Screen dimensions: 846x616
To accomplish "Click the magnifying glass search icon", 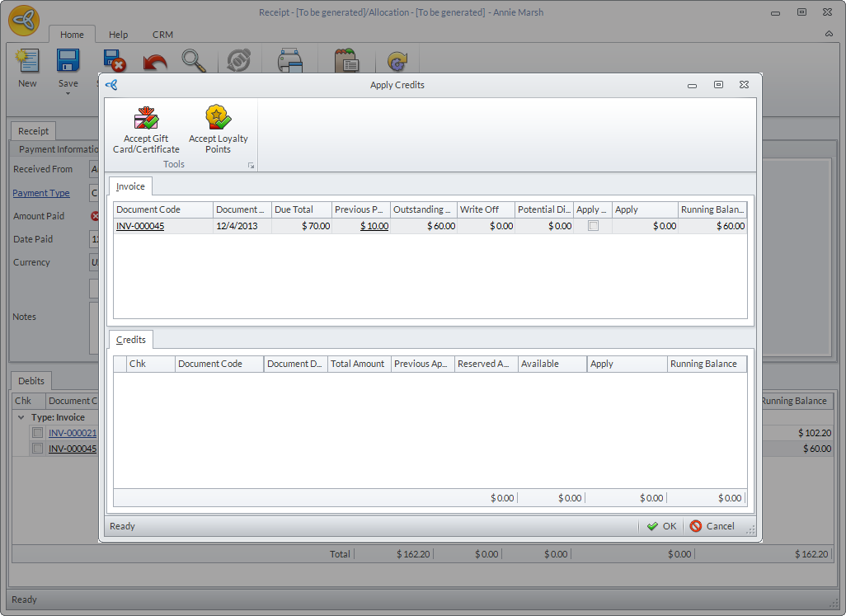I will [x=193, y=62].
